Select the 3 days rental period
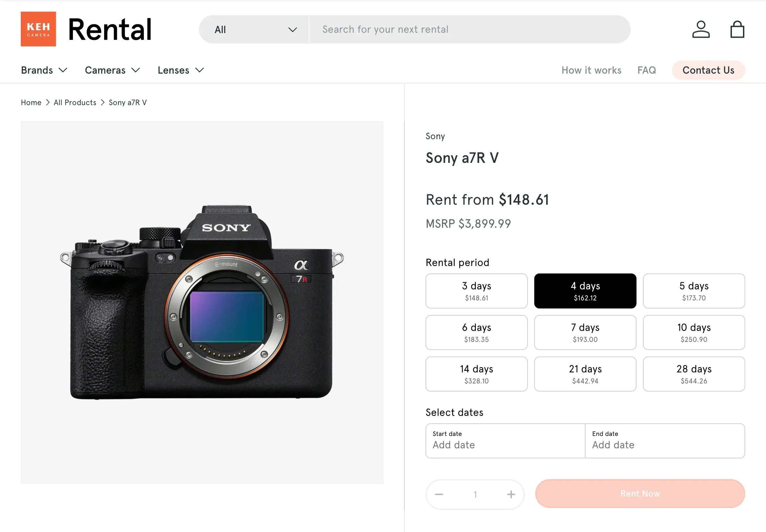Viewport: 766px width, 532px height. tap(476, 291)
